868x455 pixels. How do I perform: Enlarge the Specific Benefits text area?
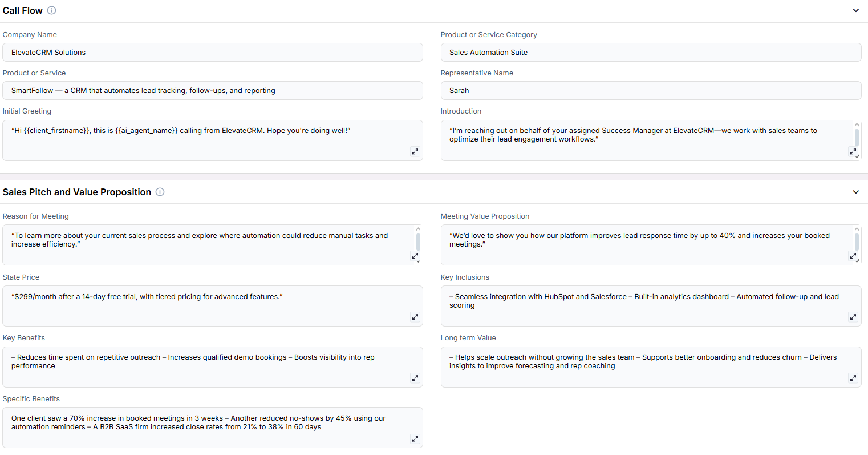click(x=415, y=439)
